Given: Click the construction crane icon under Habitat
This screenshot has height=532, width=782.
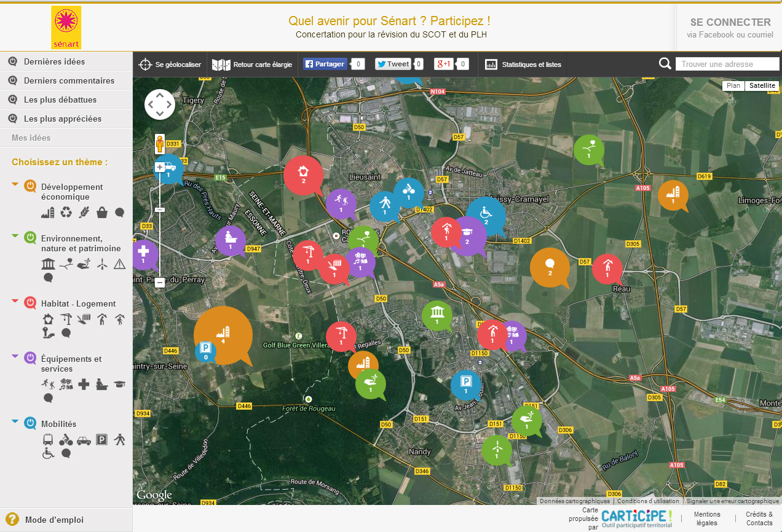Looking at the screenshot, I should (66, 319).
